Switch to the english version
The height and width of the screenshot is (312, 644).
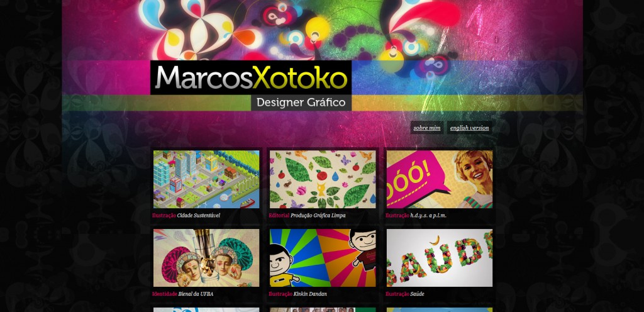pos(469,128)
